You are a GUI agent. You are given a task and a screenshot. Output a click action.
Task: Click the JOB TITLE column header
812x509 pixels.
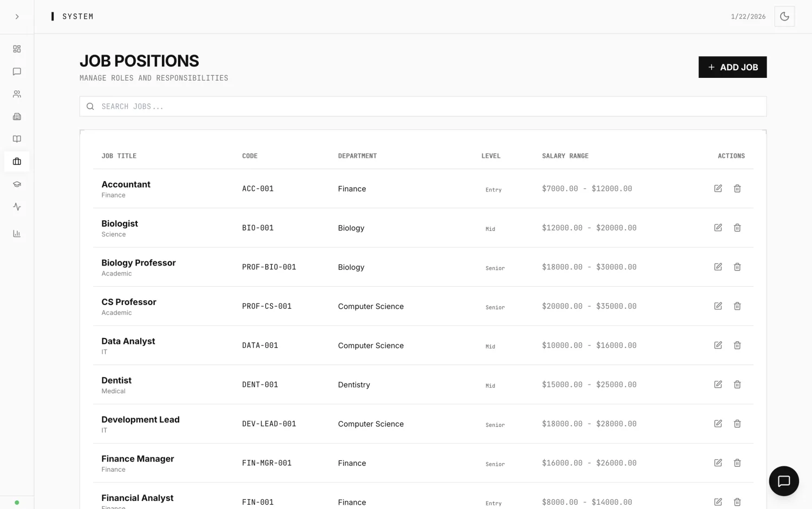point(119,156)
